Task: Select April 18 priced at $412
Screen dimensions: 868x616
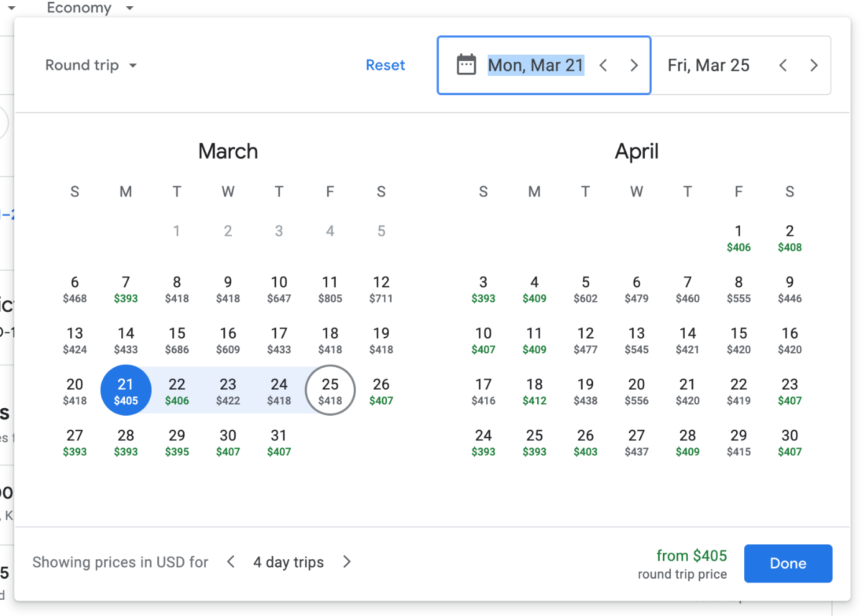Action: click(x=534, y=391)
